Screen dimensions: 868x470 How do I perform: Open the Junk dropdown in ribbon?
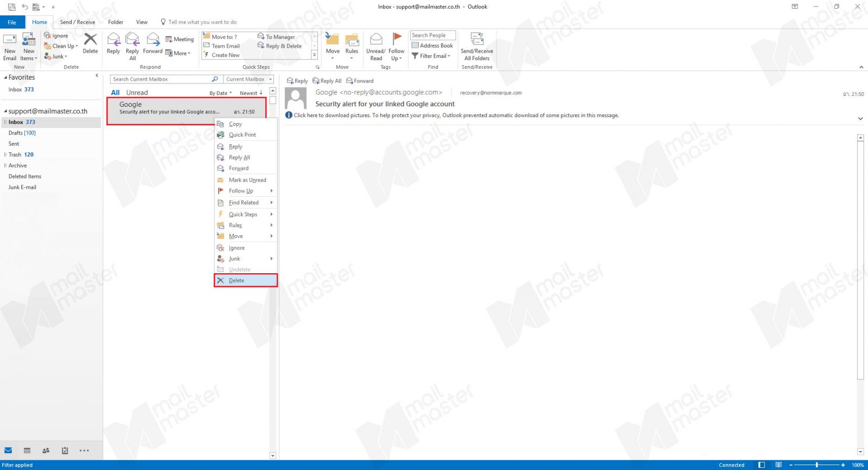tap(56, 56)
